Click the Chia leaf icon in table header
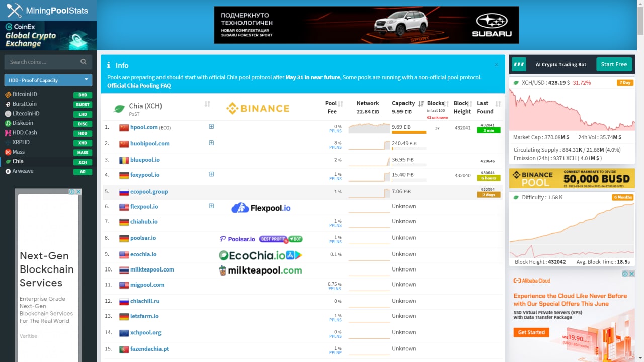The height and width of the screenshot is (362, 644). (x=119, y=108)
